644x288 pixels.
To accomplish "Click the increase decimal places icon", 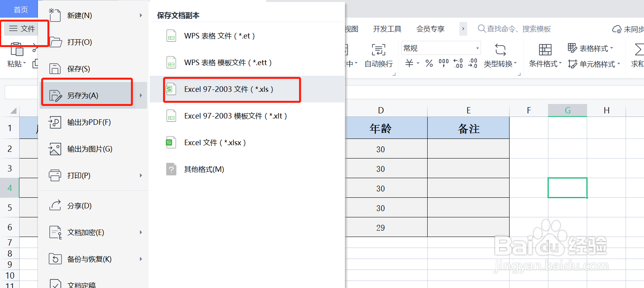I will coord(458,63).
